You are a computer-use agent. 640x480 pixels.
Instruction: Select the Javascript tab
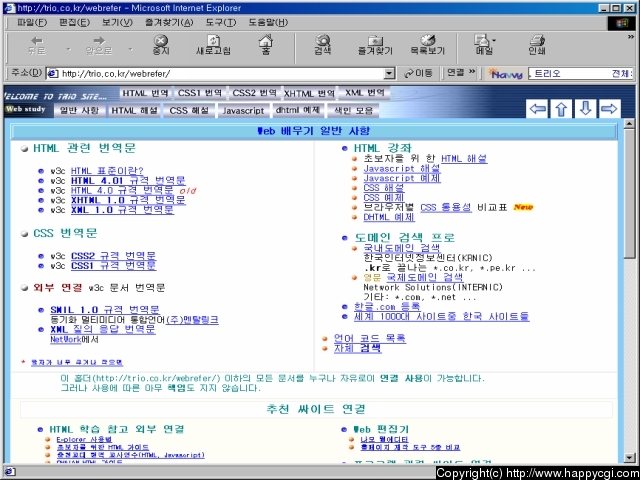(243, 110)
